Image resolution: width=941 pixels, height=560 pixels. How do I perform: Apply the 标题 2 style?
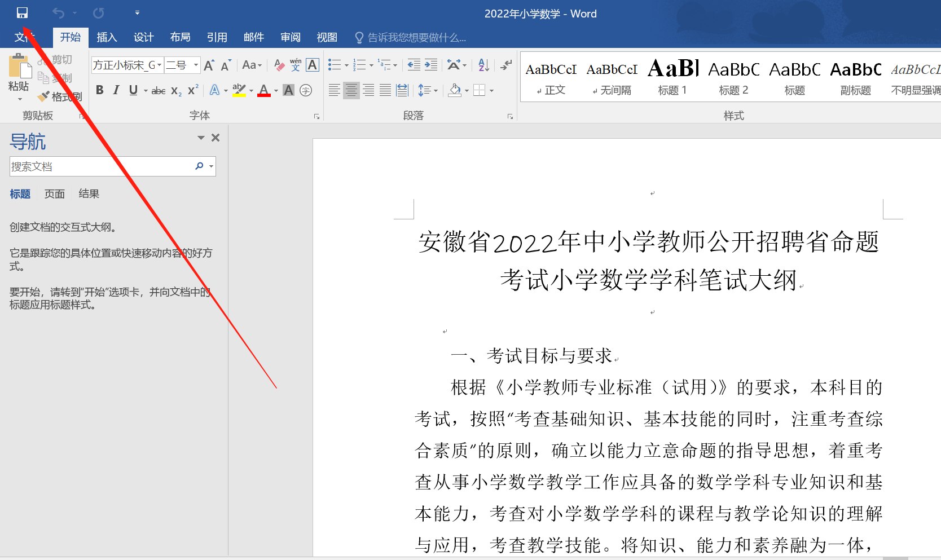pyautogui.click(x=733, y=78)
